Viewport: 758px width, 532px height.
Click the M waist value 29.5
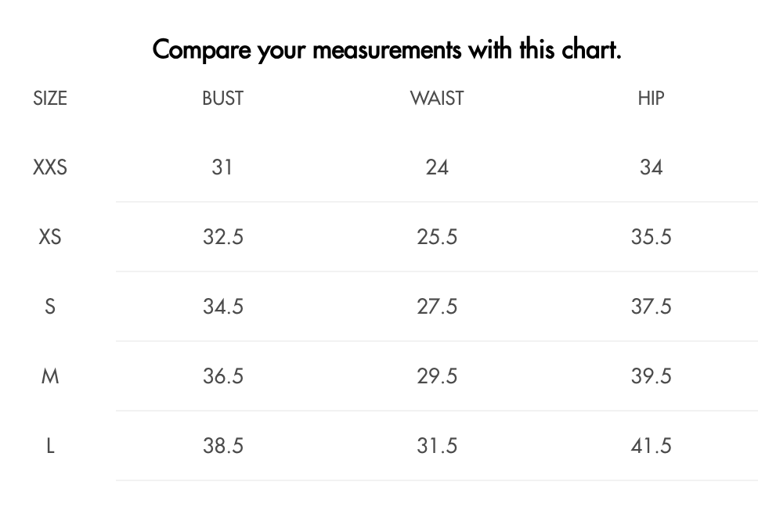point(437,376)
